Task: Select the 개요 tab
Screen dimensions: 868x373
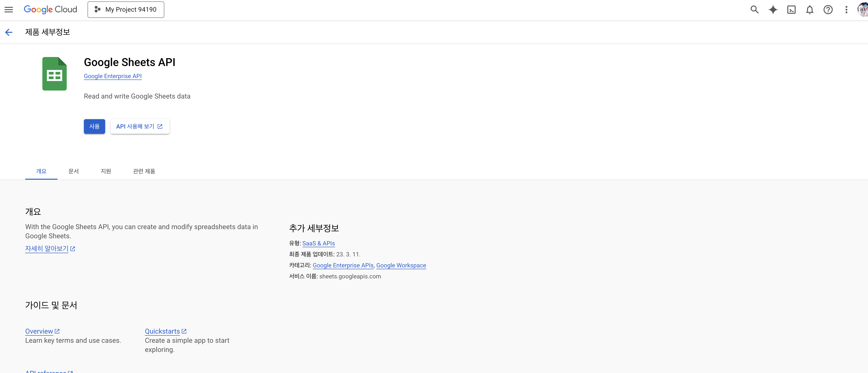Action: [x=41, y=171]
